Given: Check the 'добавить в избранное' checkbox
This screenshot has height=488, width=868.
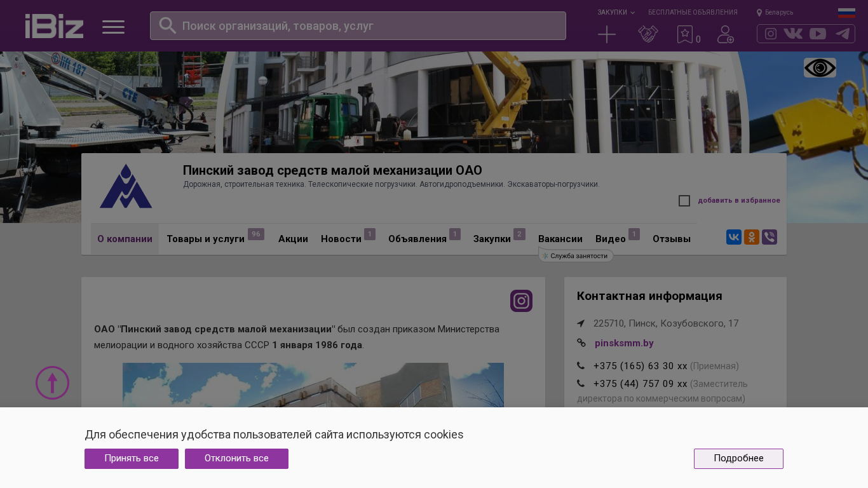Looking at the screenshot, I should point(684,201).
